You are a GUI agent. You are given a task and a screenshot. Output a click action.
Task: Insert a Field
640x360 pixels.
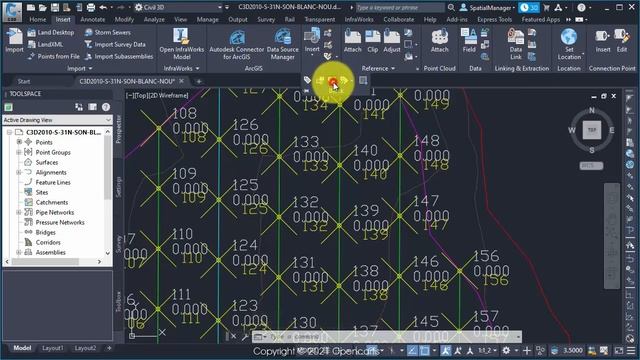[x=469, y=41]
